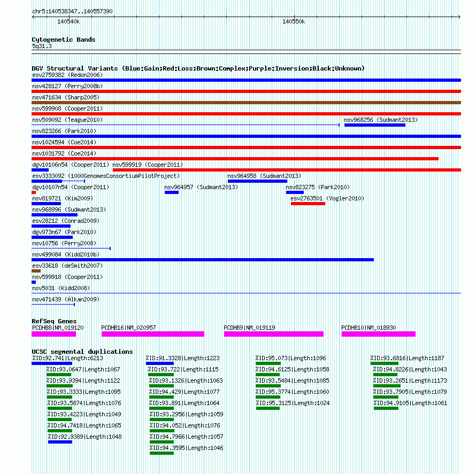This screenshot has height=474, width=476.
Task: Select the nsv428127 (Perry2008b) label
Action: pyautogui.click(x=67, y=86)
